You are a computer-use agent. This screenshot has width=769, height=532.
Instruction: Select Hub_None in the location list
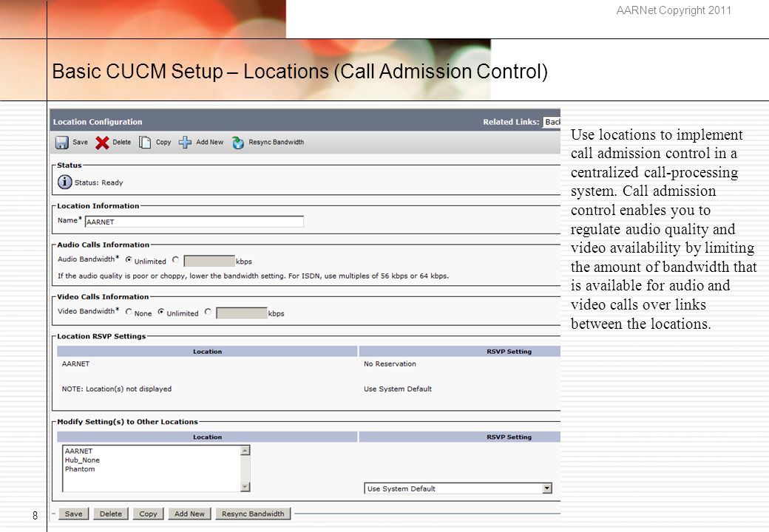tap(82, 460)
